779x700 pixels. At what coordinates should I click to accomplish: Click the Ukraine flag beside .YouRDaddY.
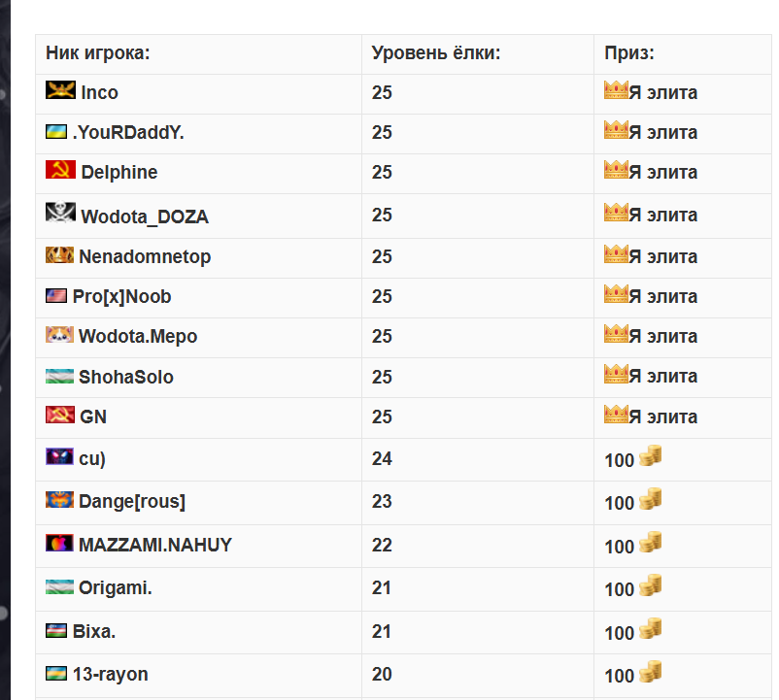(x=56, y=132)
